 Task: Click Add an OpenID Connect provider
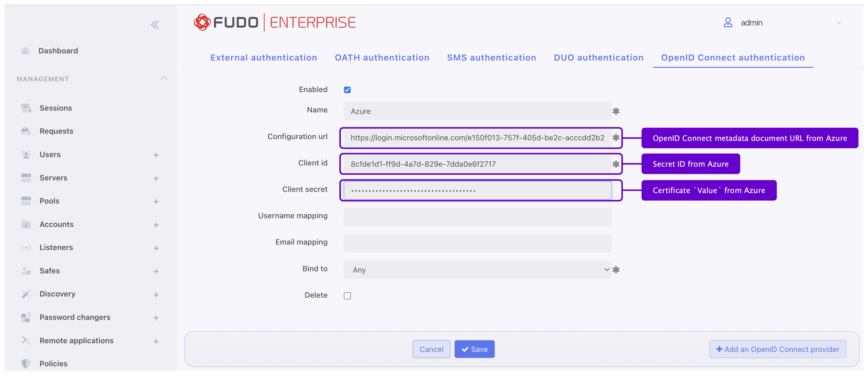(x=778, y=349)
